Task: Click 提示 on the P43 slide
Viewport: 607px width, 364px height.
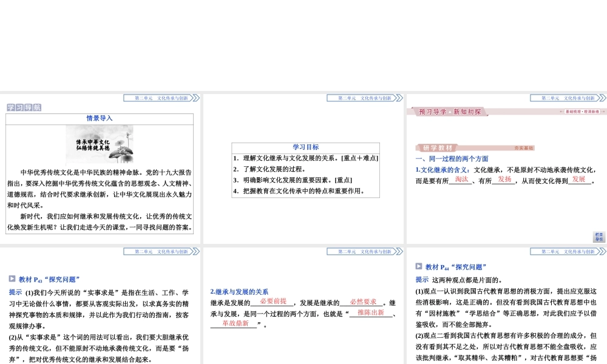Action: click(x=16, y=292)
